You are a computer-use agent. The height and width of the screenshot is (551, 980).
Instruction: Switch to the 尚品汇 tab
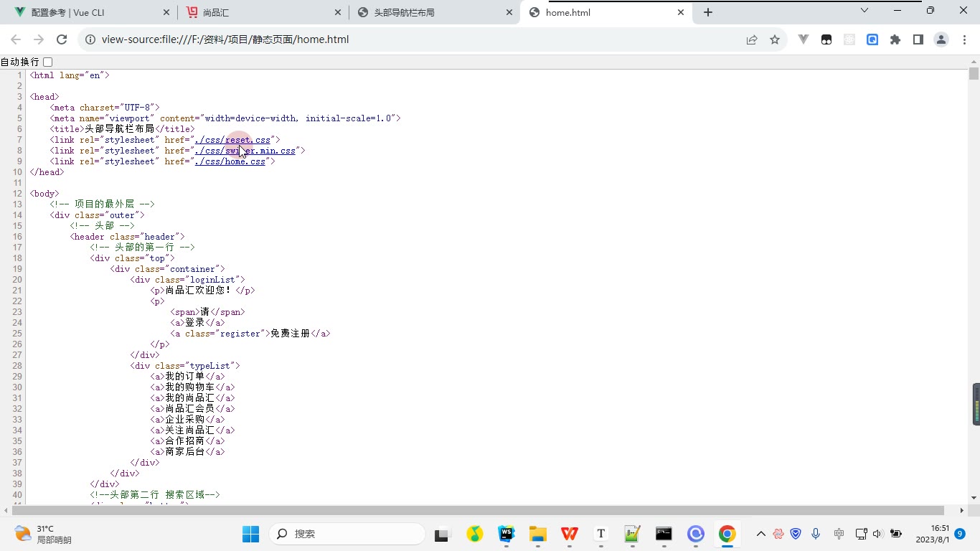(263, 12)
